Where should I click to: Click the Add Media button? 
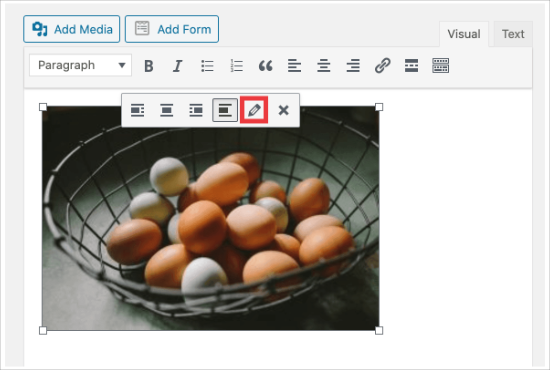click(72, 29)
